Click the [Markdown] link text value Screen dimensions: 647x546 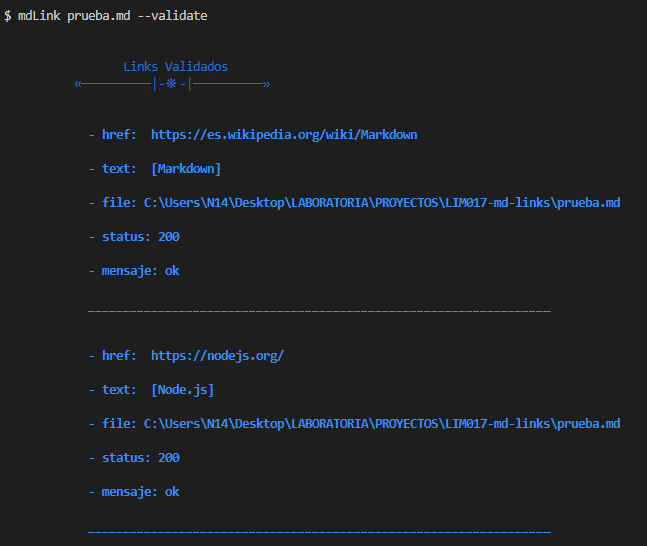[186, 168]
